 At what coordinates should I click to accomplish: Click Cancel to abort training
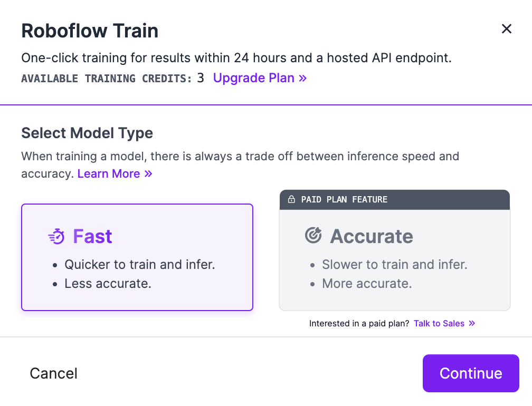click(53, 373)
